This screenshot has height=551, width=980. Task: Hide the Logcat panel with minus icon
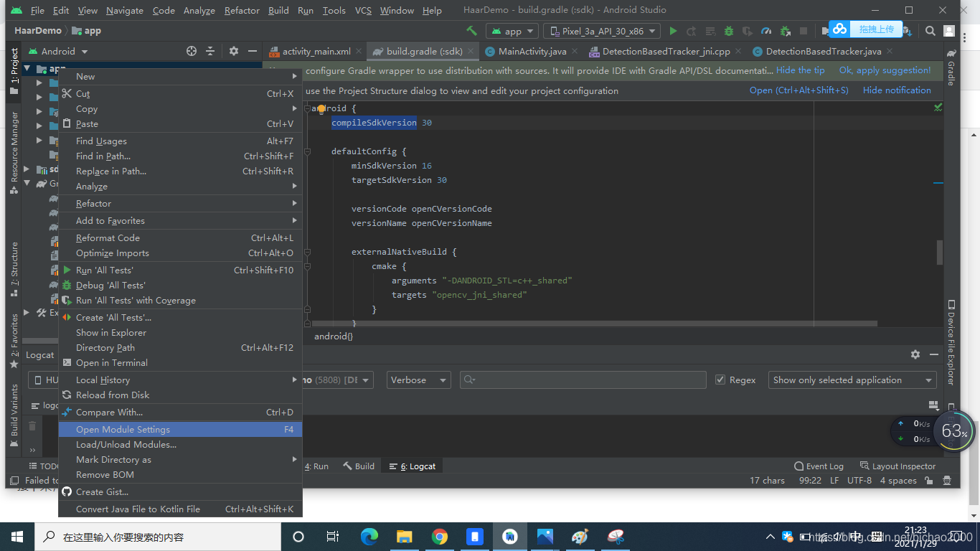click(x=934, y=354)
